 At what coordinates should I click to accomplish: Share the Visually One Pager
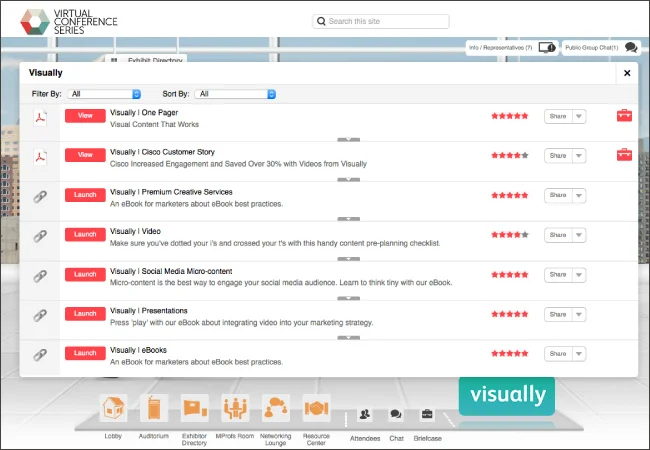click(x=558, y=116)
